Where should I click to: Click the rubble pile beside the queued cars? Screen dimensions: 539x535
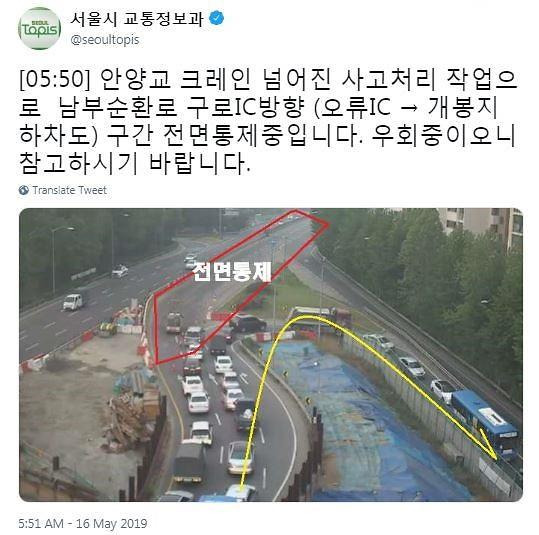(x=129, y=421)
